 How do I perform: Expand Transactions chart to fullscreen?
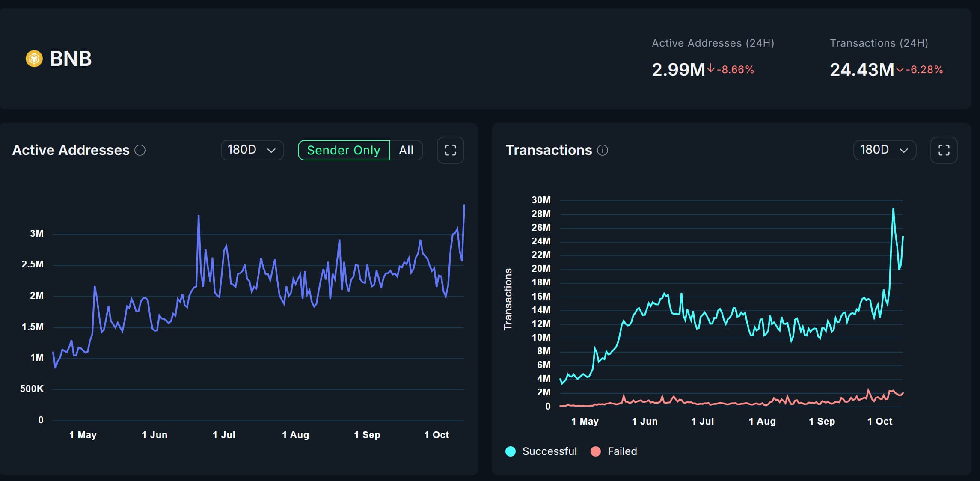944,150
